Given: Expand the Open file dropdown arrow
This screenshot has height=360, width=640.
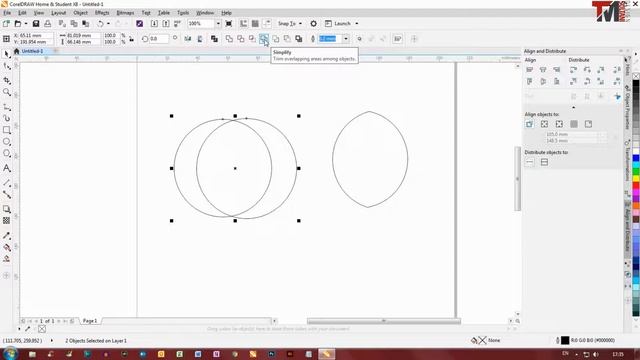Looking at the screenshot, I should (x=25, y=24).
